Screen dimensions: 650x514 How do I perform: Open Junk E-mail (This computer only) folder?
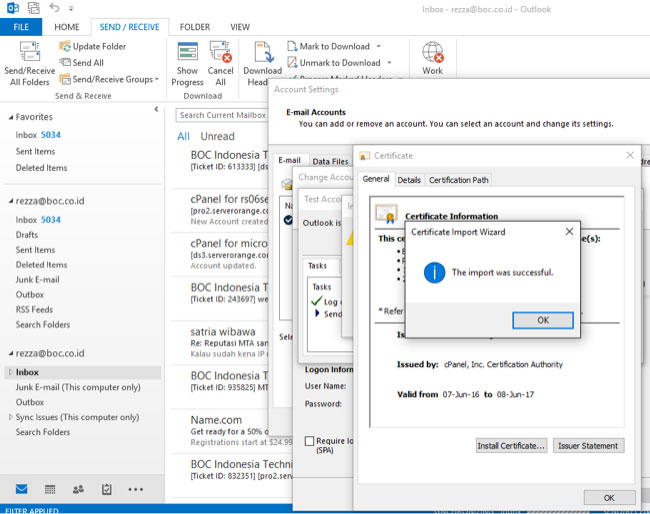click(78, 387)
